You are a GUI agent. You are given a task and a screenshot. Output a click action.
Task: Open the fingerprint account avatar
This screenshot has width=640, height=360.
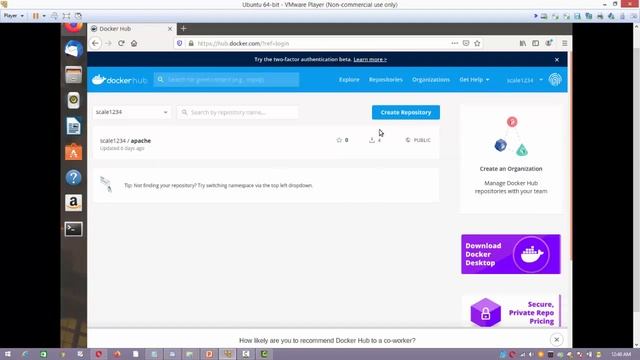(555, 80)
